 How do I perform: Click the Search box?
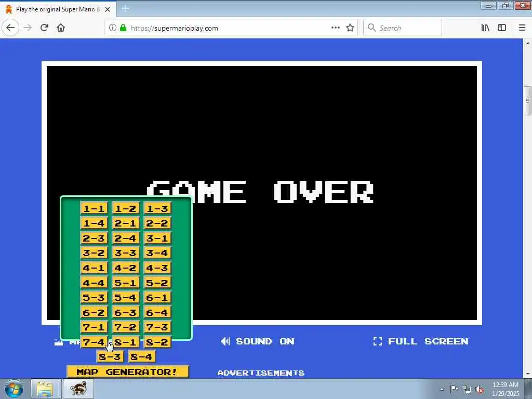(x=403, y=28)
